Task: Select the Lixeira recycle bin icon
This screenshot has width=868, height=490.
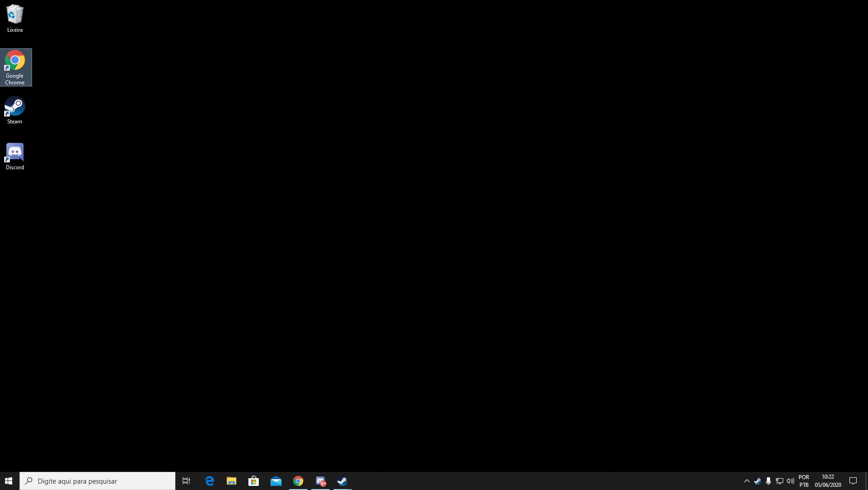Action: [15, 19]
